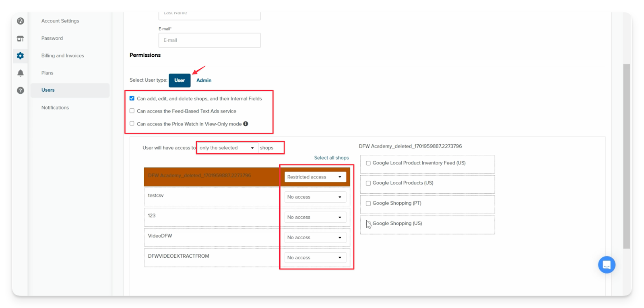Click the page vertical scrollbar

coord(626,156)
